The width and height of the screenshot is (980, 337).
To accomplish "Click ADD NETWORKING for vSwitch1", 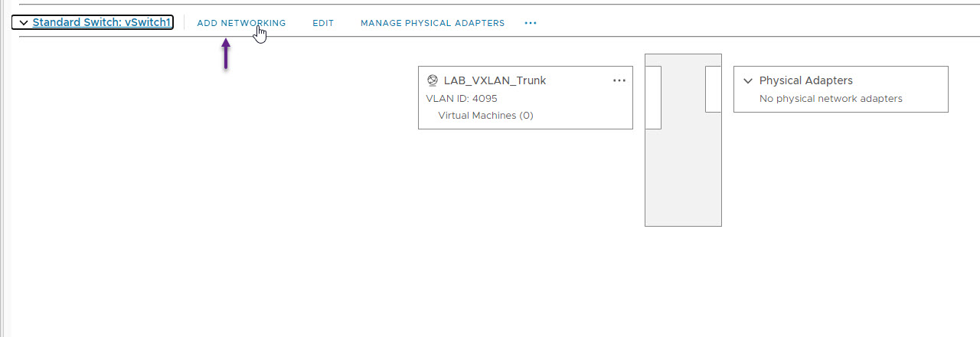I will coord(241,23).
